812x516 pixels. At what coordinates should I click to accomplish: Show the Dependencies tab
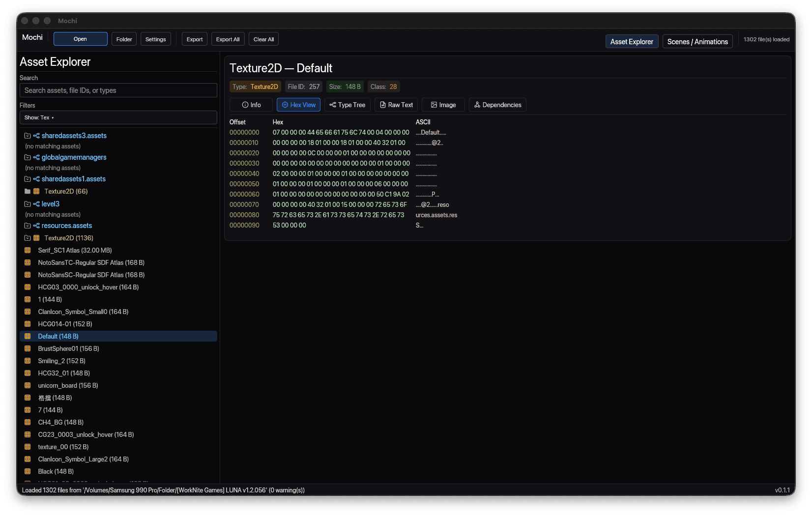pyautogui.click(x=497, y=105)
